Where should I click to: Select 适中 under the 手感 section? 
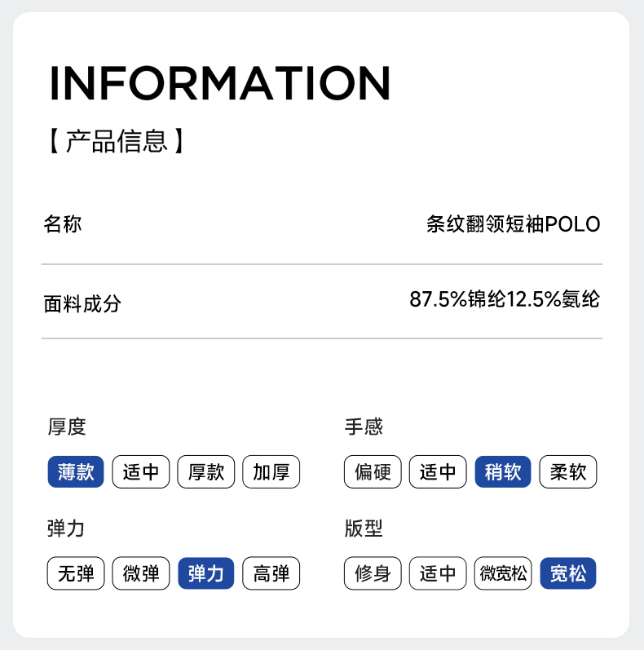pyautogui.click(x=438, y=472)
